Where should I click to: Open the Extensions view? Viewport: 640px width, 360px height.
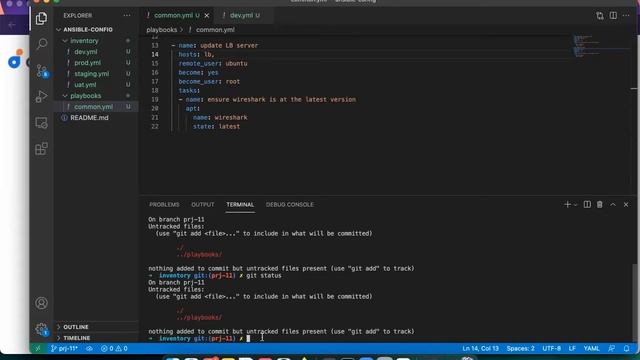point(41,149)
